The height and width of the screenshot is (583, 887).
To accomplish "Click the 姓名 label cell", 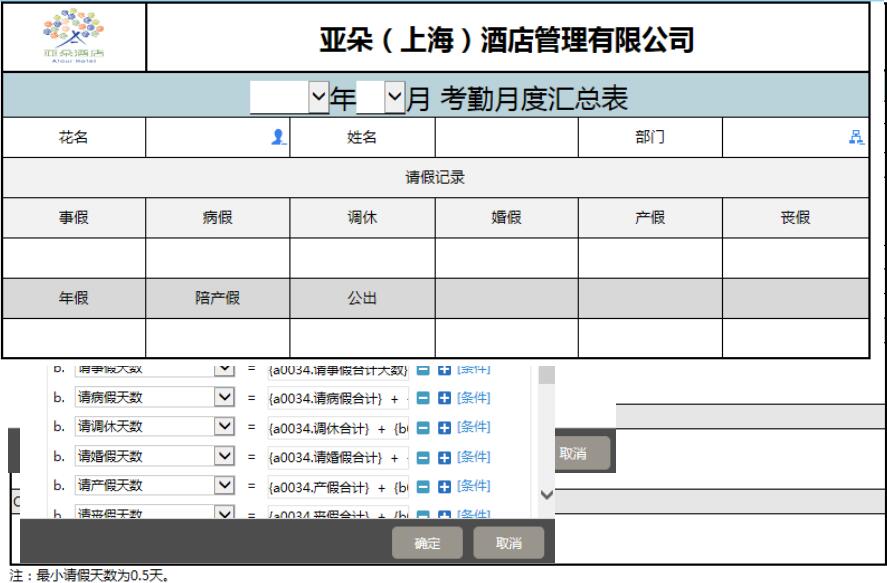I will (362, 137).
